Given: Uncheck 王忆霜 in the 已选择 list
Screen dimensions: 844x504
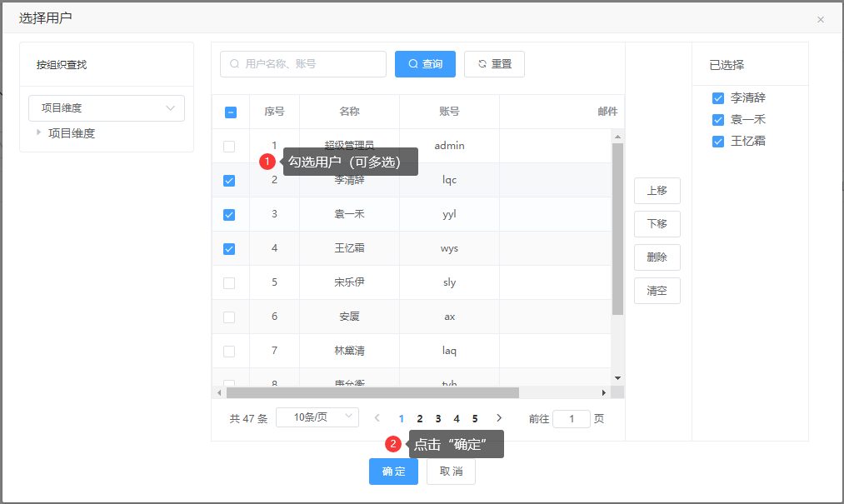Looking at the screenshot, I should [718, 142].
